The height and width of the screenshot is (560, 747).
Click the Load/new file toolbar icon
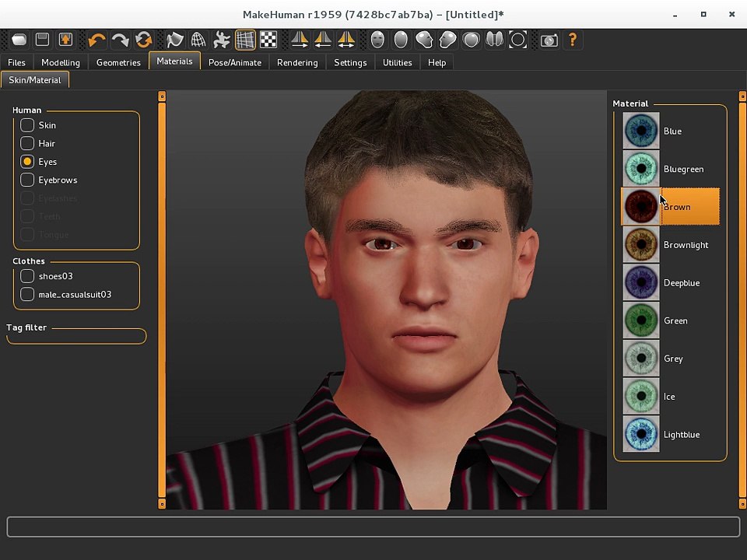coord(19,40)
